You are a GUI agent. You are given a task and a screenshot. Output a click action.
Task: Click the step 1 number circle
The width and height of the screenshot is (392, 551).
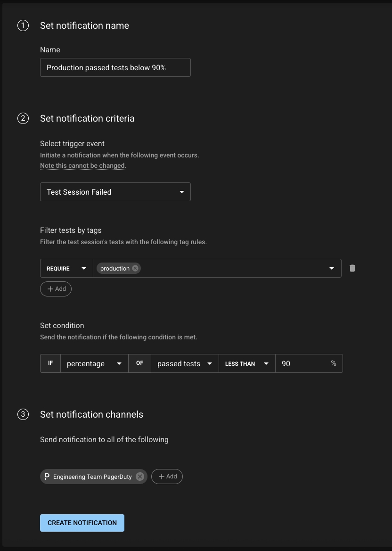23,25
